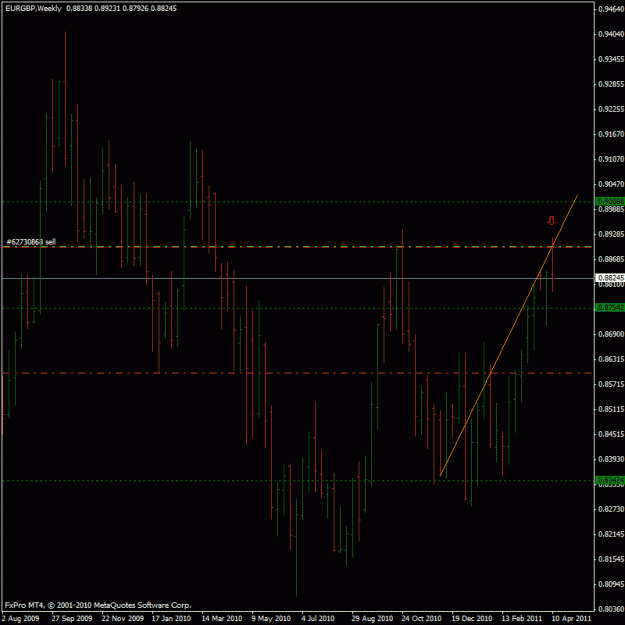
Task: Click the green 0.90068 price level tag
Action: [x=610, y=202]
